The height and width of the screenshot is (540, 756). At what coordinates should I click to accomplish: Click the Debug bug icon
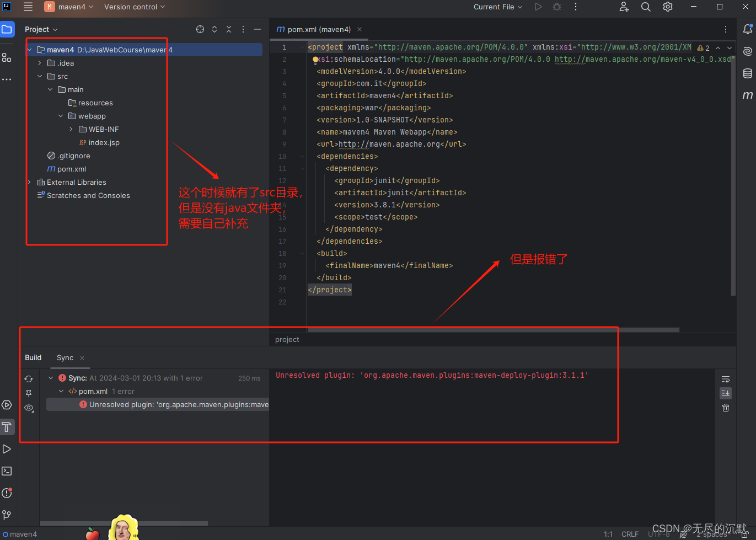557,7
